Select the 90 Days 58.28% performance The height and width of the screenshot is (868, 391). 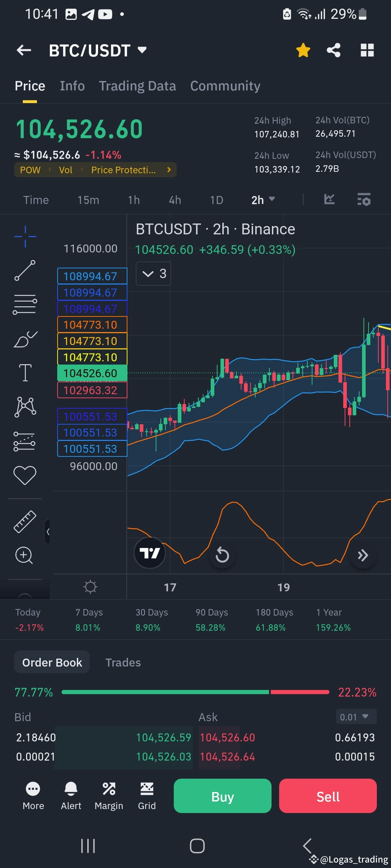point(212,620)
